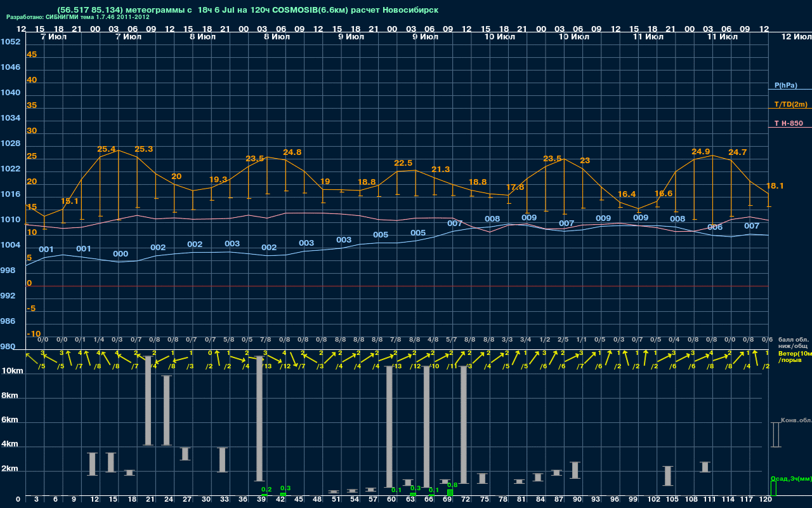Screen dimensions: 812x508
Task: Click the meteogram title mentioning COSMOSIB(6.6км)
Action: pyautogui.click(x=247, y=10)
